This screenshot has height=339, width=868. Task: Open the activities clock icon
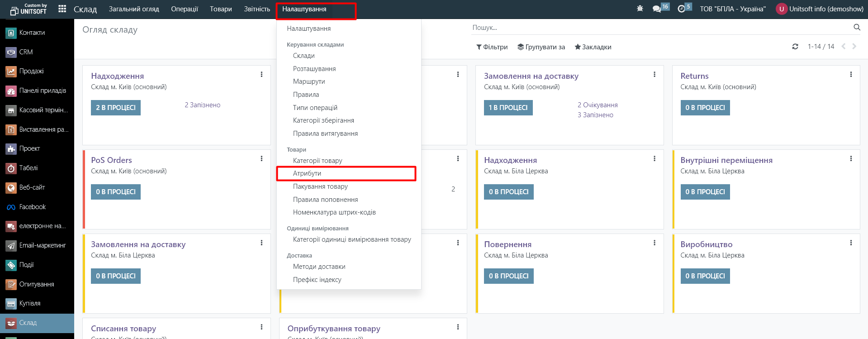tap(681, 9)
